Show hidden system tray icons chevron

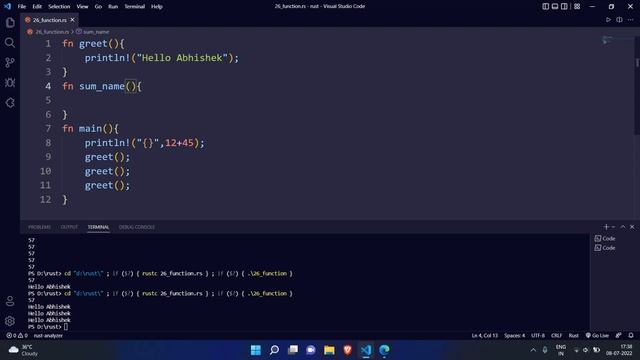533,350
